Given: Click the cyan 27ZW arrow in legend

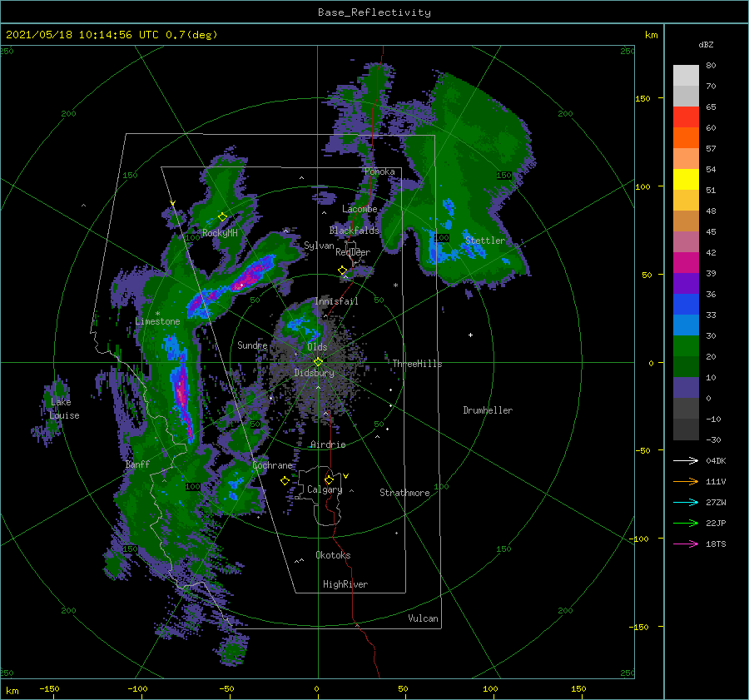Looking at the screenshot, I should (686, 502).
